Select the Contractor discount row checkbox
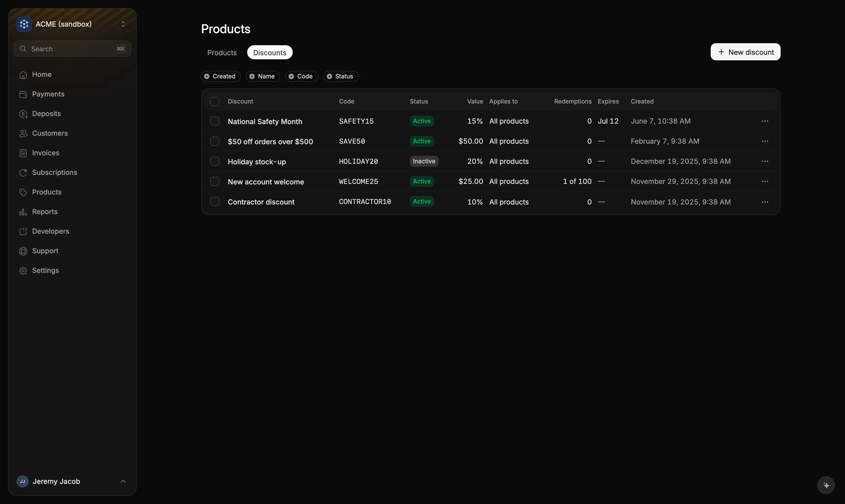This screenshot has height=504, width=845. (215, 202)
